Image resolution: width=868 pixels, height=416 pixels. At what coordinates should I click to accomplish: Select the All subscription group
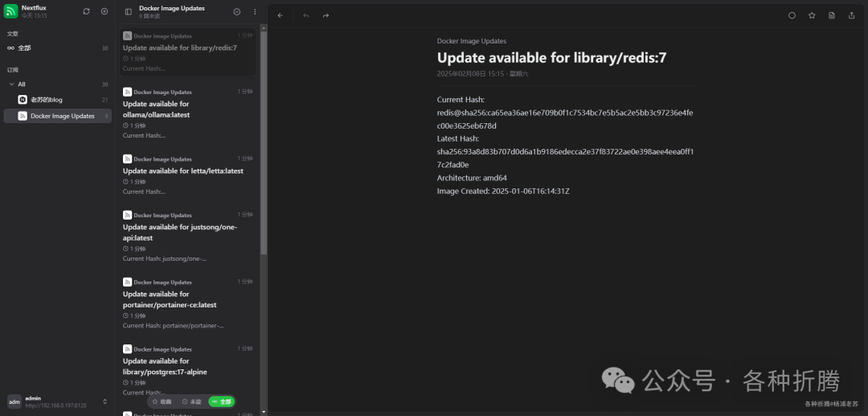coord(58,84)
